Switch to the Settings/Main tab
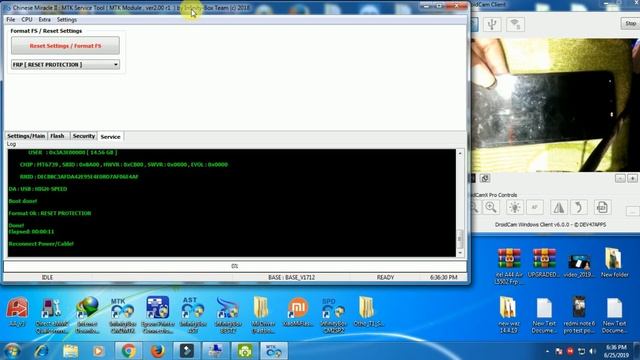 [26, 136]
